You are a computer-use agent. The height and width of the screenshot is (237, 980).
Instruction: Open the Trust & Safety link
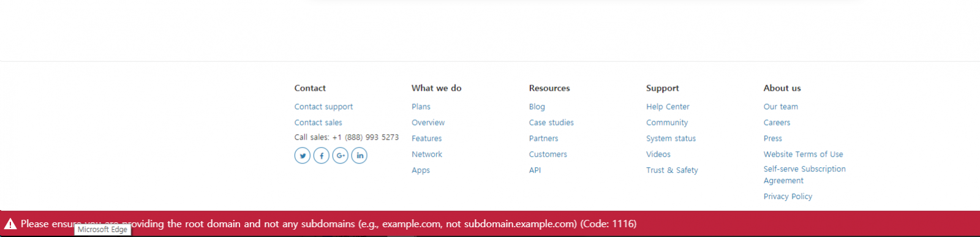coord(672,170)
